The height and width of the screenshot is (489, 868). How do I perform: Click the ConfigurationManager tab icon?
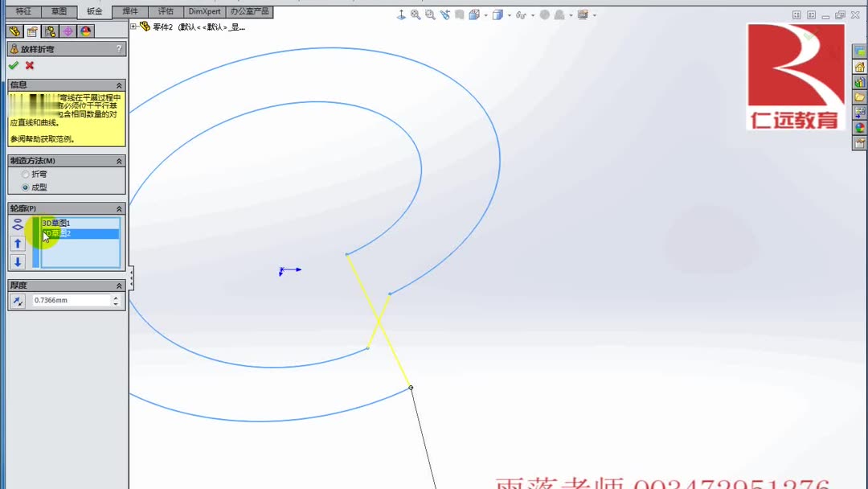50,31
